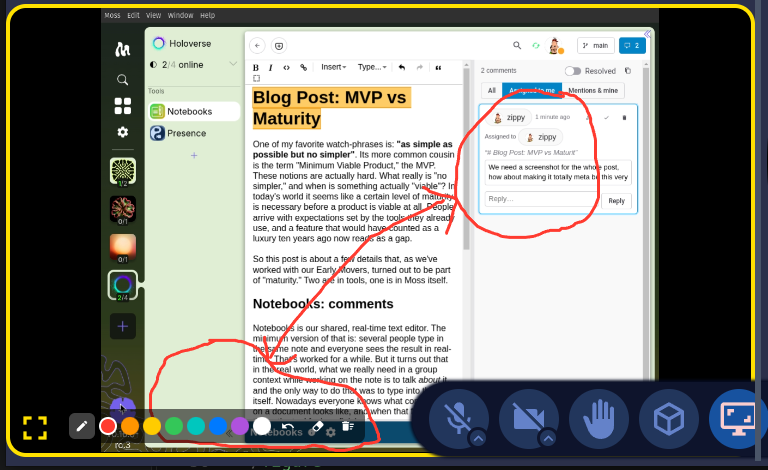Add a new tool with the plus
This screenshot has width=768, height=470.
click(x=194, y=156)
